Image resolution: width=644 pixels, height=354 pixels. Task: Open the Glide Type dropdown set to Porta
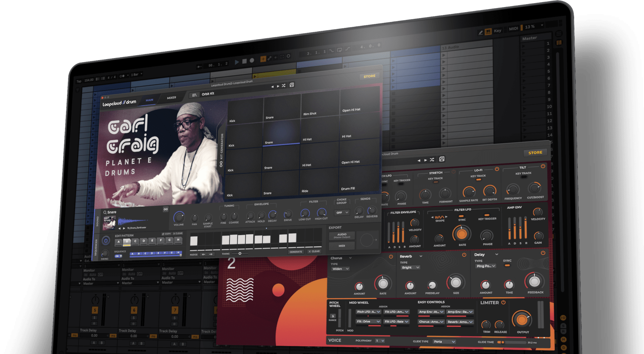[x=443, y=342]
